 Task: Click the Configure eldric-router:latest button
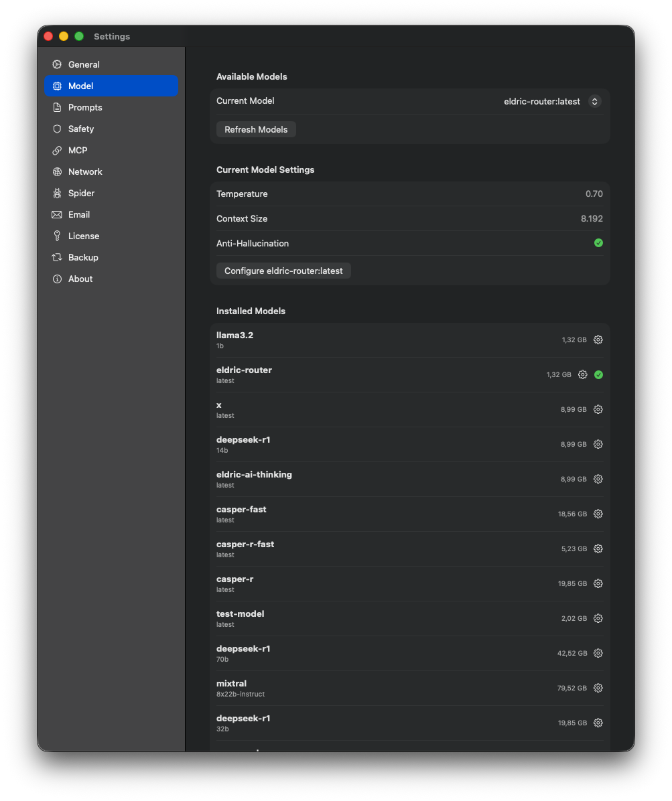tap(283, 271)
